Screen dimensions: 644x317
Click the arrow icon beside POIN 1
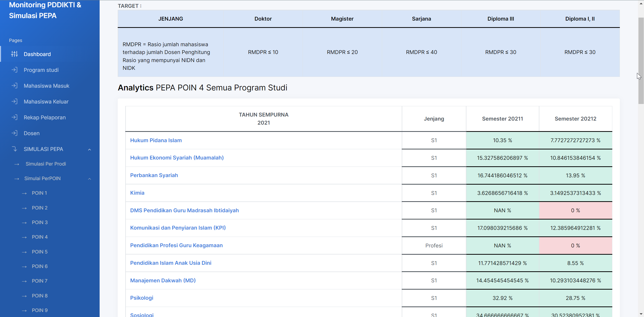click(x=24, y=193)
